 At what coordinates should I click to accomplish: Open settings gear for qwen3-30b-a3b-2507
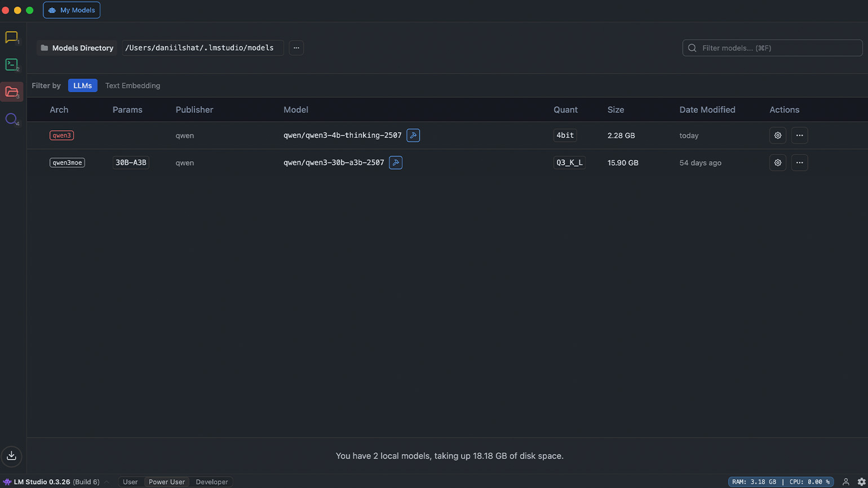pyautogui.click(x=778, y=163)
